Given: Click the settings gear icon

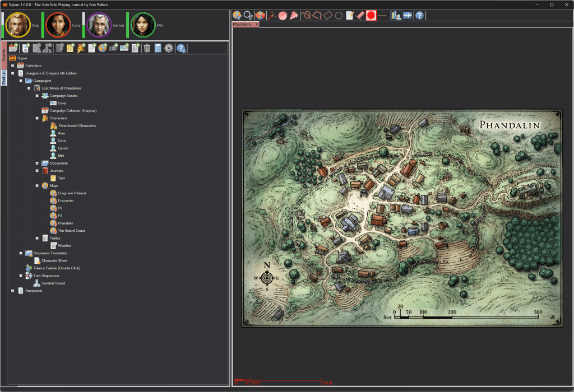Looking at the screenshot, I should (x=168, y=49).
